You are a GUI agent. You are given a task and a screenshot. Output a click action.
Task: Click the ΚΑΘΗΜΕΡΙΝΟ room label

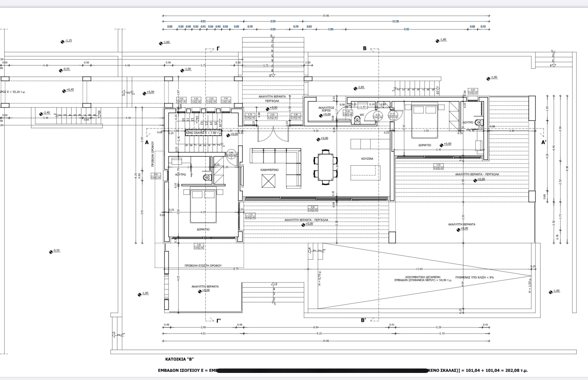point(269,170)
